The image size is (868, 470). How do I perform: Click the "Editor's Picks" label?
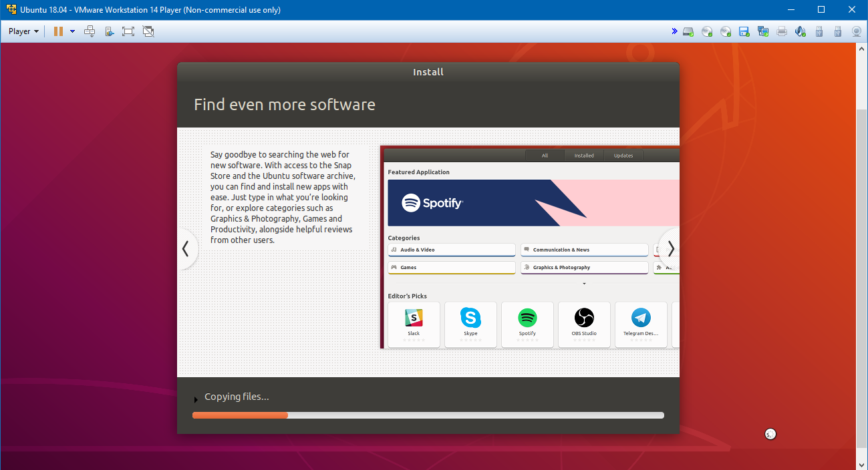[x=407, y=296]
